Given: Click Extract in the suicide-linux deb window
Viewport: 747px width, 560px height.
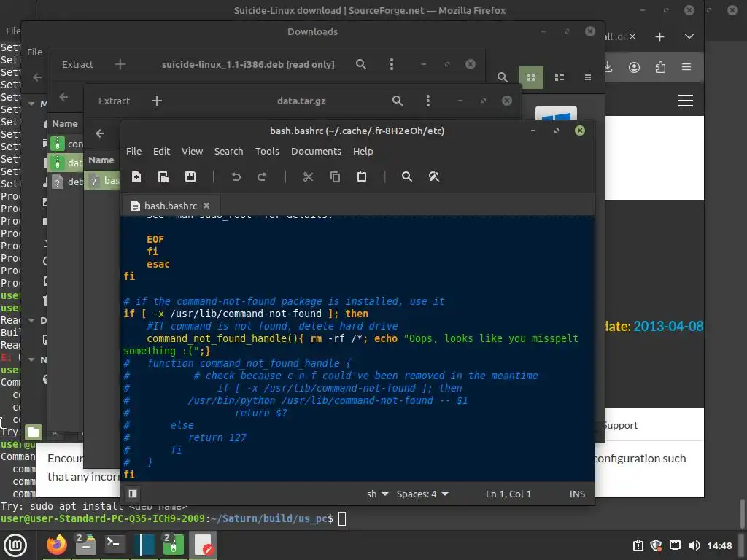Looking at the screenshot, I should pyautogui.click(x=77, y=65).
